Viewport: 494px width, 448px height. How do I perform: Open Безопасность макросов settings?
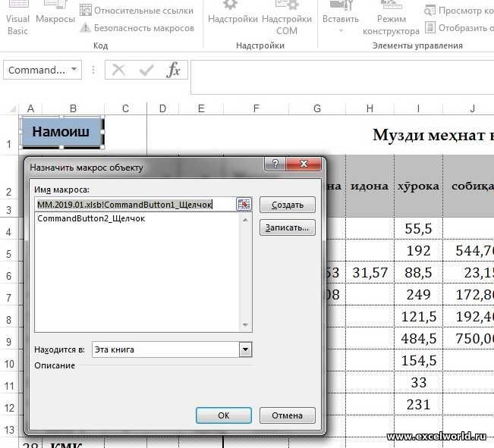click(137, 28)
